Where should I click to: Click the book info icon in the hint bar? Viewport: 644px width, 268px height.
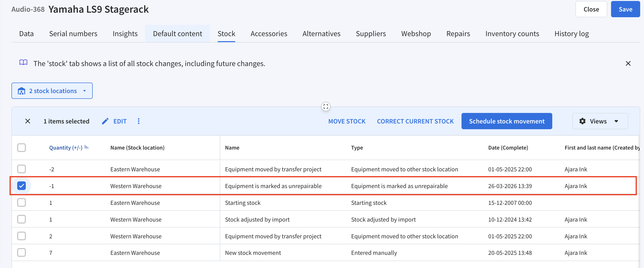tap(23, 63)
